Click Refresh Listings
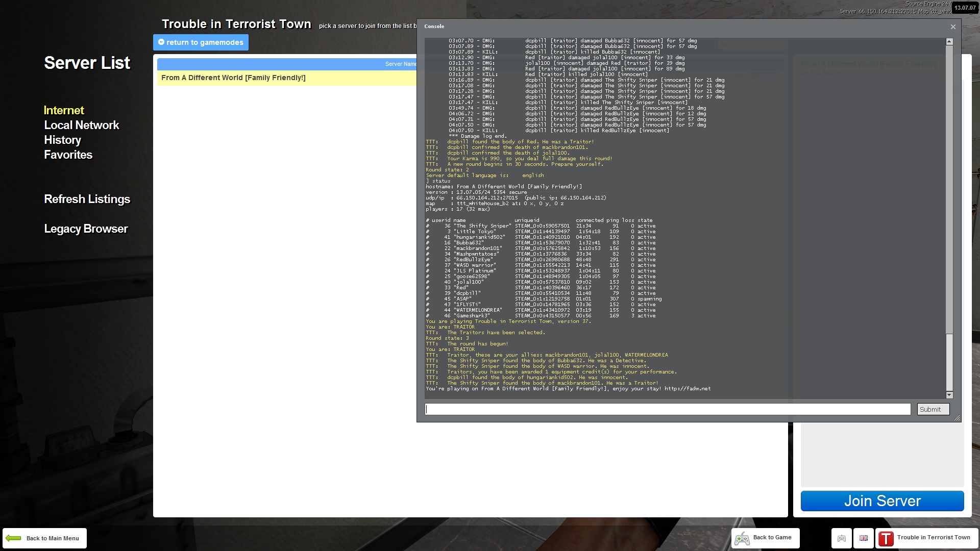The image size is (980, 551). tap(87, 199)
